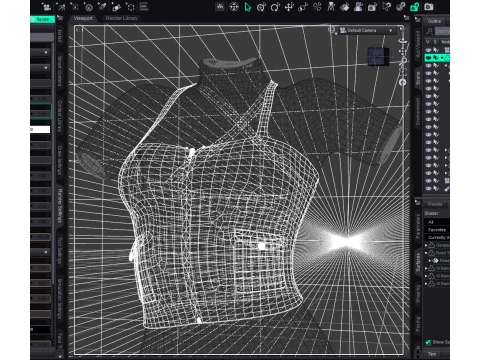This screenshot has height=360, width=480.
Task: Click the chain-link tool icon beside the green padlock
Action: coord(400,7)
